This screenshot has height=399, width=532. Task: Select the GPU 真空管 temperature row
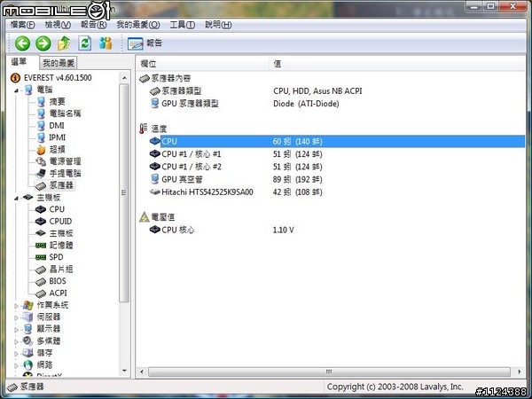(336, 179)
